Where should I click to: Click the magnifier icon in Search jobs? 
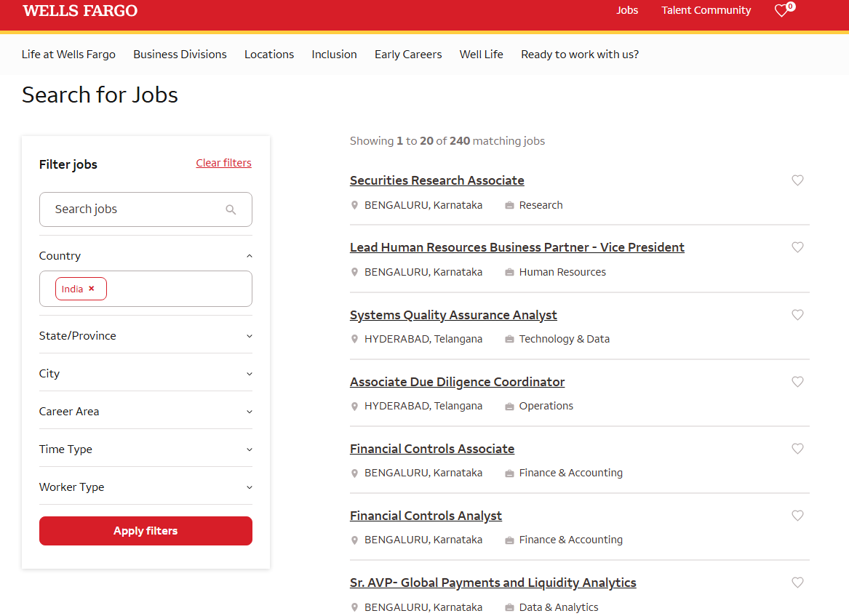[x=231, y=209]
